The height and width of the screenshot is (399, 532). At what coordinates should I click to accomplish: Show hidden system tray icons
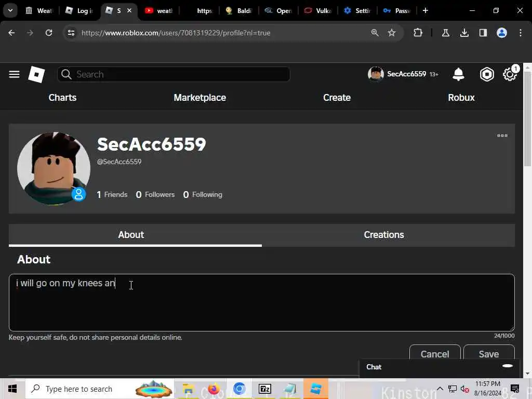440,389
